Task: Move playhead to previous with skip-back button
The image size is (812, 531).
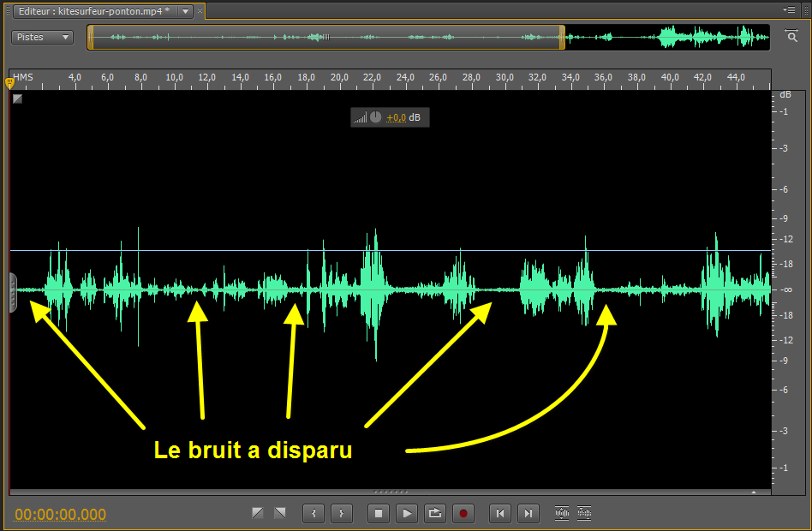Action: coord(500,513)
